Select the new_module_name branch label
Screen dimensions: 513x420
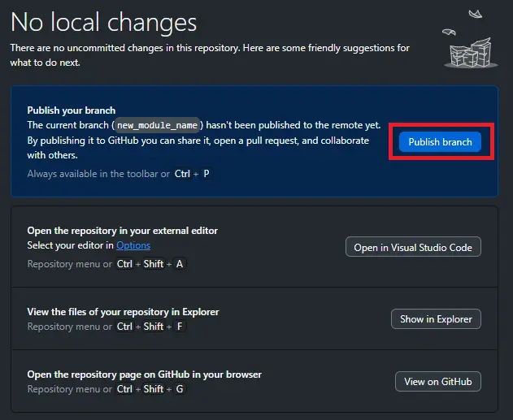click(x=158, y=126)
